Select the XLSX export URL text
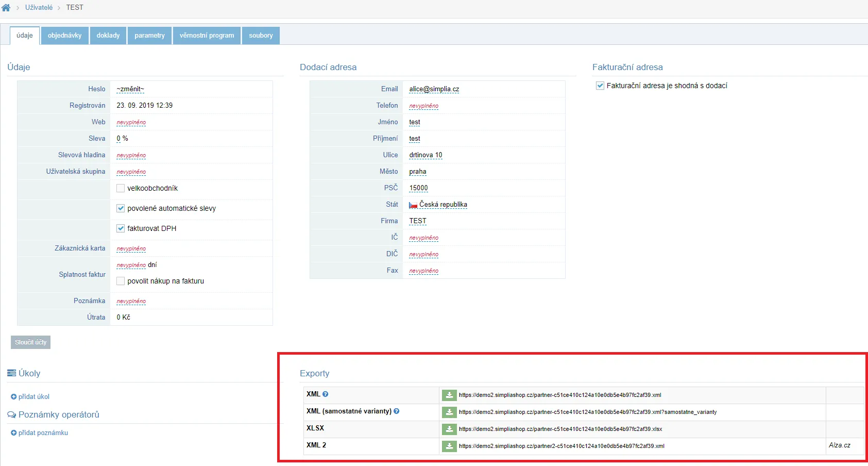868x466 pixels. coord(560,429)
